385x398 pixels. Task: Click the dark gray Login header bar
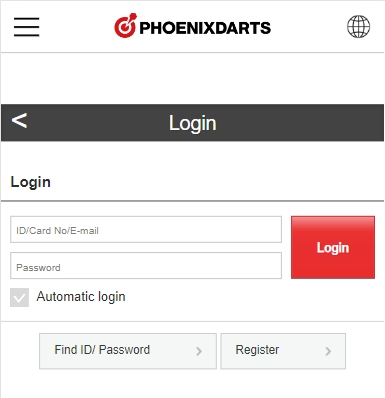point(193,123)
